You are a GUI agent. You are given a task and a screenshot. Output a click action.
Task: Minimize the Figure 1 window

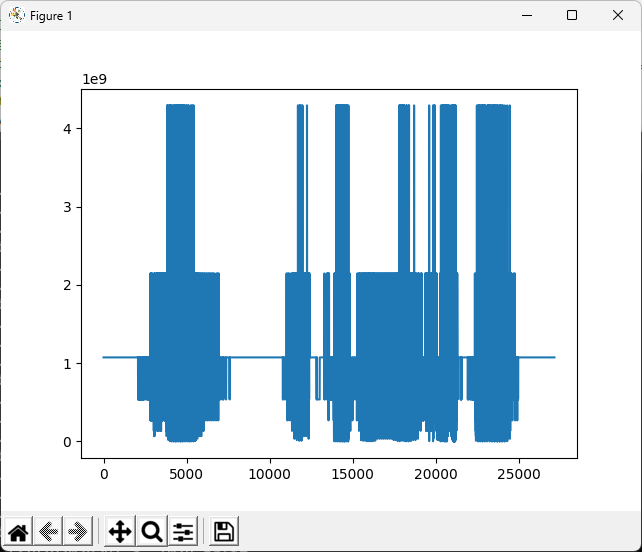click(x=526, y=15)
